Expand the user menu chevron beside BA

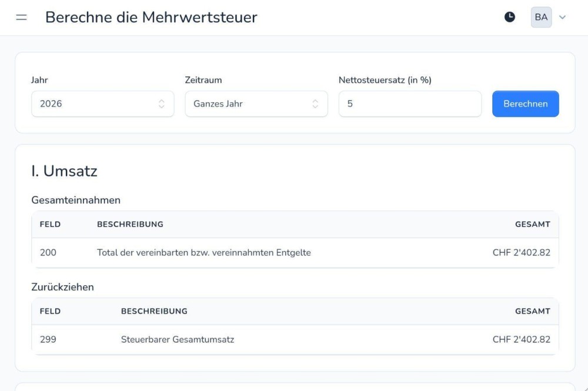pyautogui.click(x=562, y=18)
